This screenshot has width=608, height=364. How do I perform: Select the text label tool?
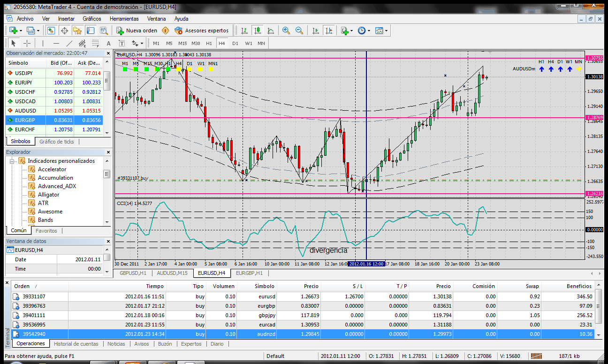(122, 43)
